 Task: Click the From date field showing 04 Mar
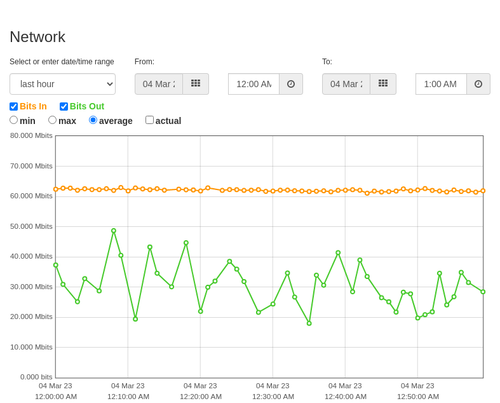coord(159,84)
